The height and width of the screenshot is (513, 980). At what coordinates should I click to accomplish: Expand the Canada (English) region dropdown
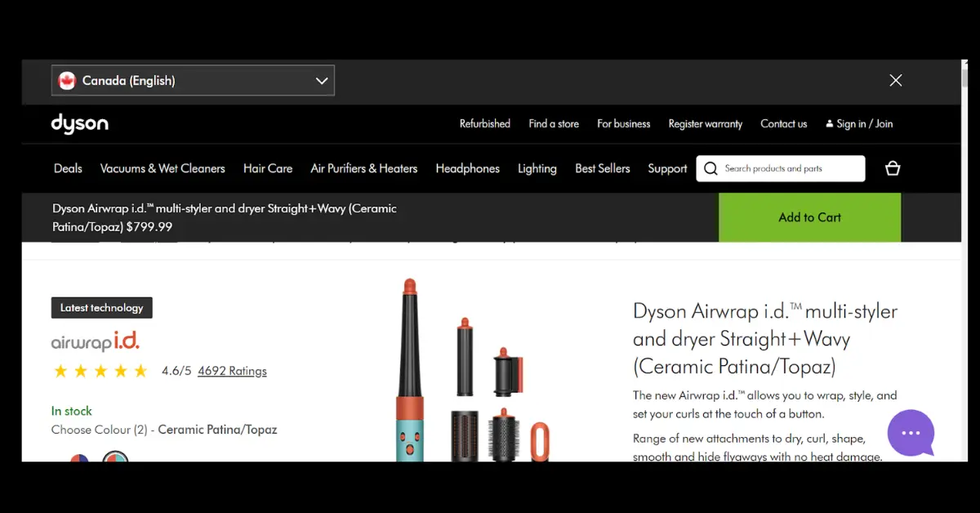click(193, 80)
